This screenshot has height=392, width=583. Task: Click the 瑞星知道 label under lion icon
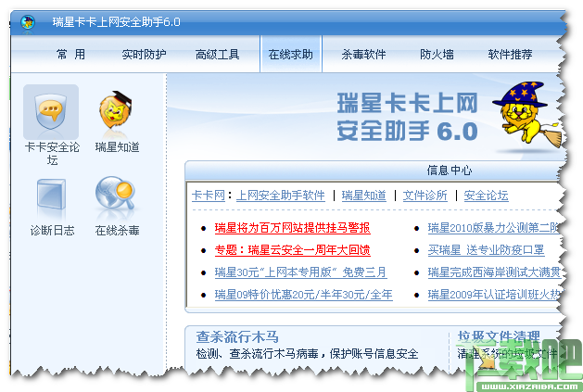[117, 147]
